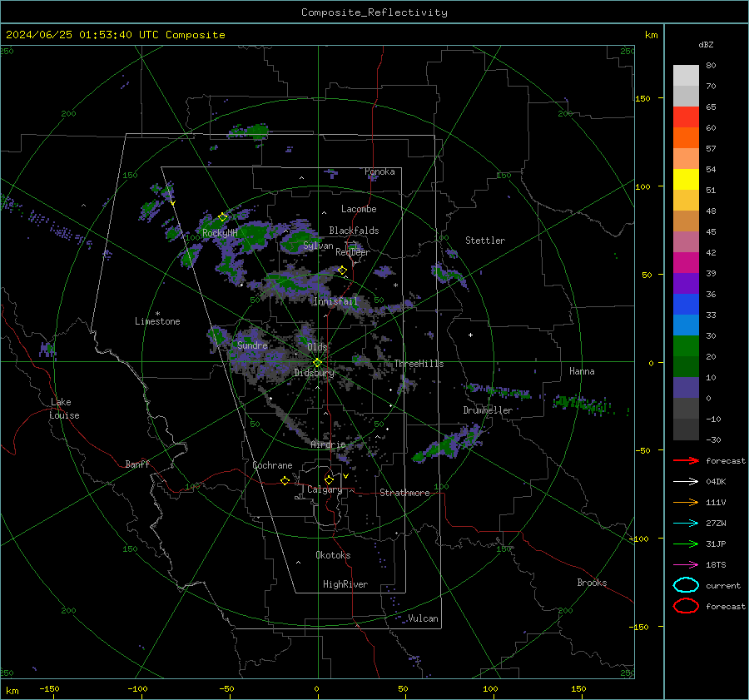Click the ThreeHills label
Image resolution: width=749 pixels, height=700 pixels.
click(x=419, y=364)
